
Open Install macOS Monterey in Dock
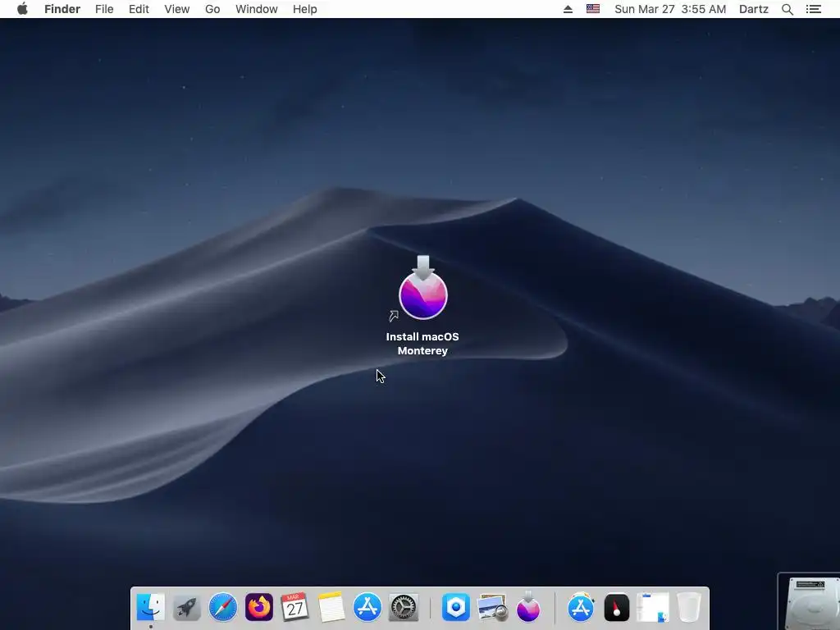528,606
